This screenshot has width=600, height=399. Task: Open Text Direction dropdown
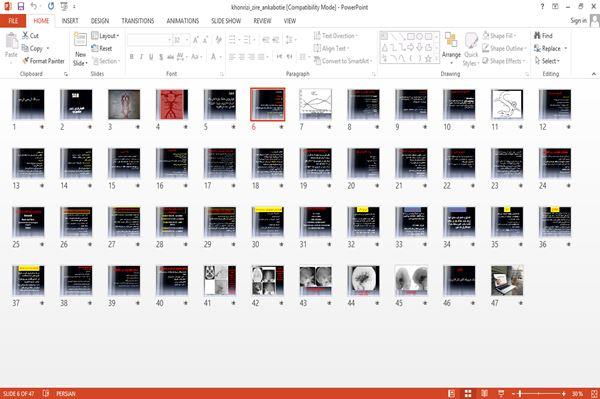pos(336,36)
